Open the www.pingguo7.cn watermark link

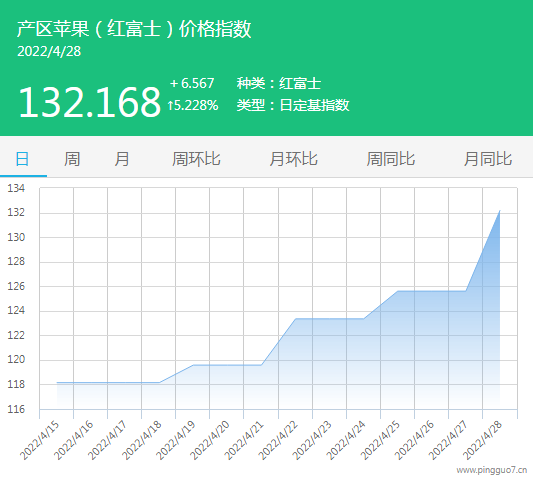point(492,470)
